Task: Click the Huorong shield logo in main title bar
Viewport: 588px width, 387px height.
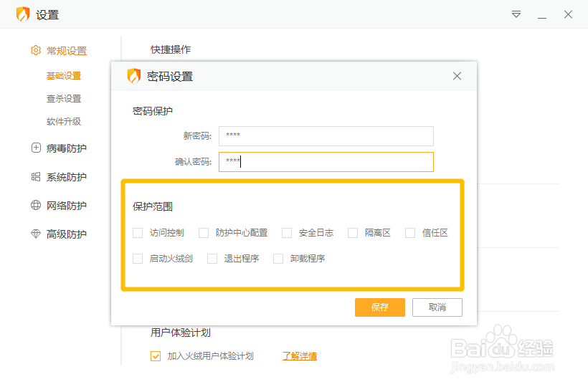Action: pos(23,14)
